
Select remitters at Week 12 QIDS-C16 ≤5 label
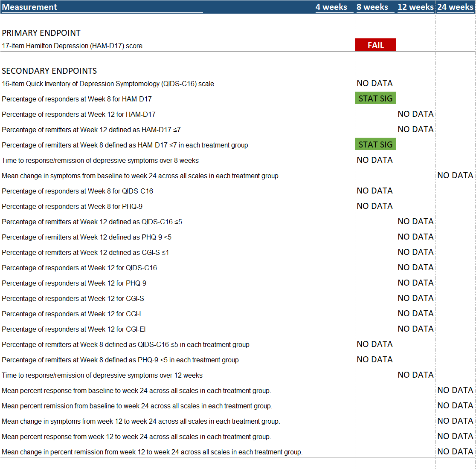pos(92,222)
